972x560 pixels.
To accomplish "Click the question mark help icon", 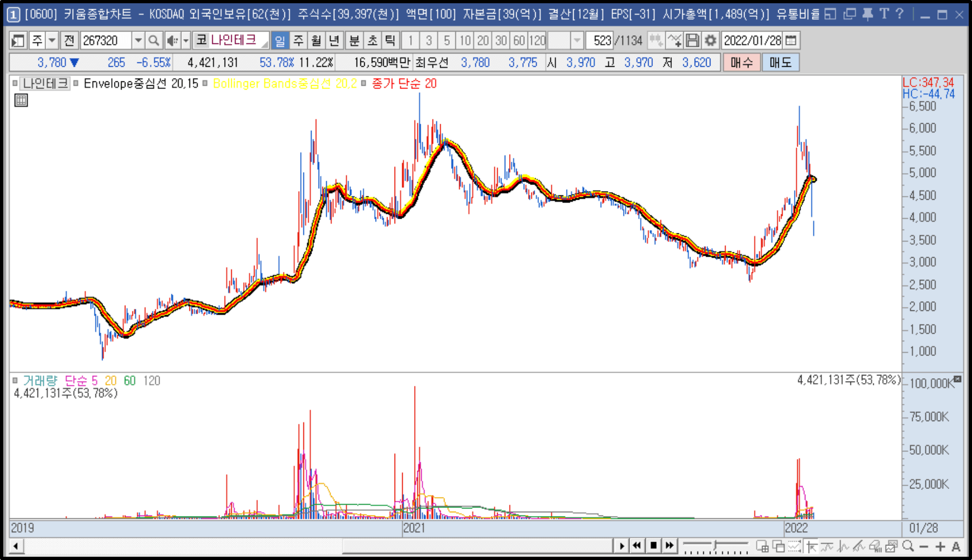I will pyautogui.click(x=900, y=14).
